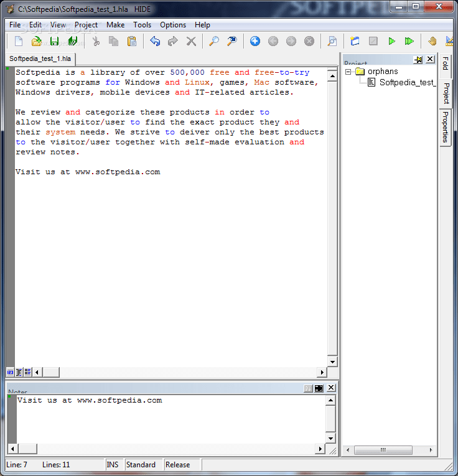
Task: Switch to the Project side tab
Action: (x=446, y=93)
